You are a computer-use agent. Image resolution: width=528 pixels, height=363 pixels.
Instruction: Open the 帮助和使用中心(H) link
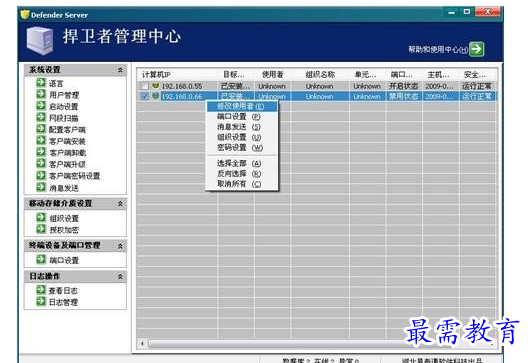438,50
